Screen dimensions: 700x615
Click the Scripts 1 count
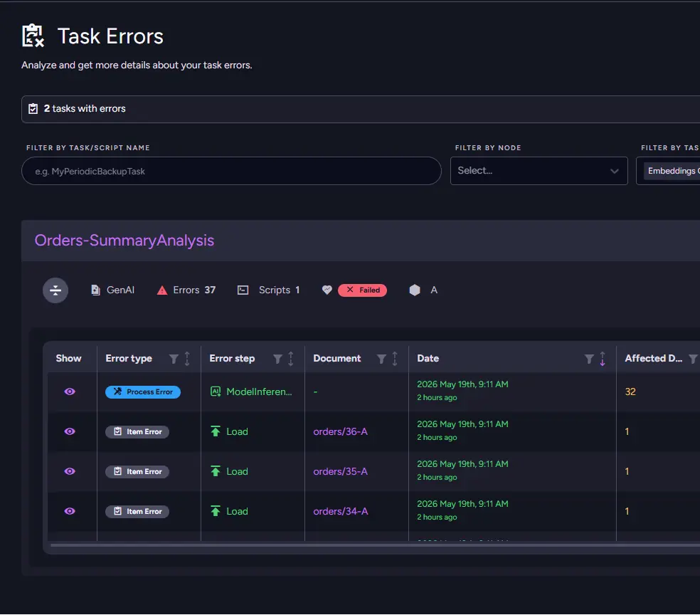pyautogui.click(x=279, y=290)
